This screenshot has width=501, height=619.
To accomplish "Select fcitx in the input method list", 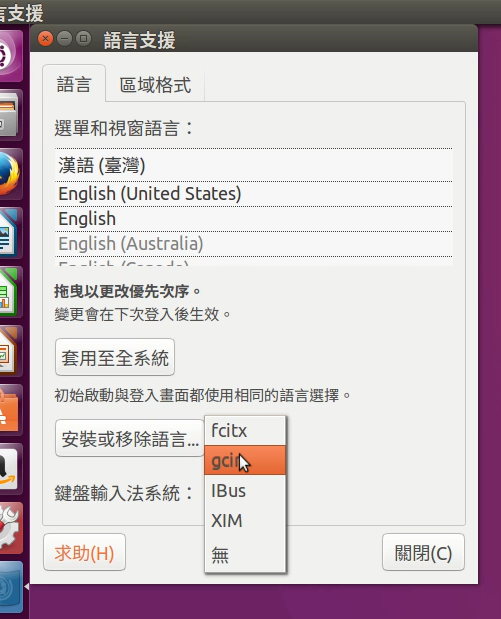I will [245, 430].
